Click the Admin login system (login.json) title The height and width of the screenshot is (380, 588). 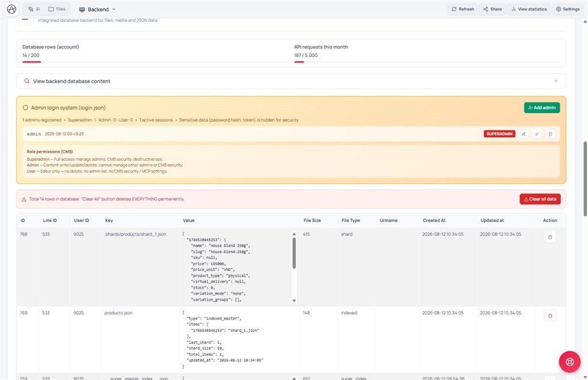click(x=68, y=107)
